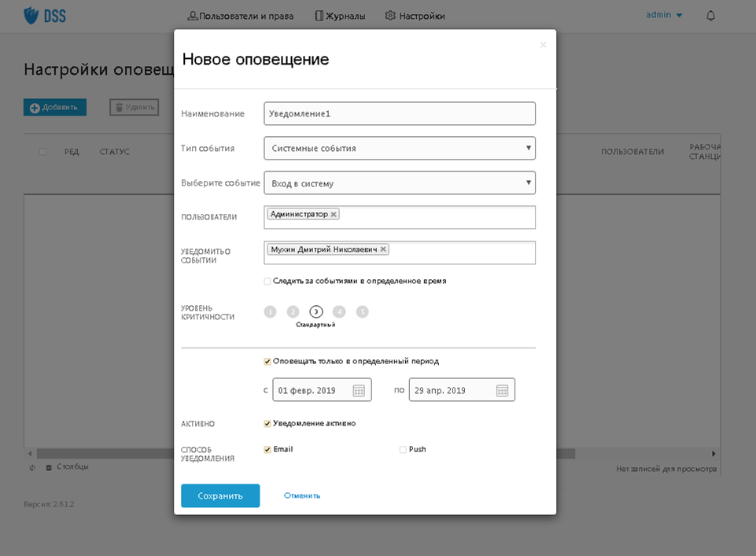Click the notification bell icon
Viewport: 756px width, 556px height.
point(711,16)
